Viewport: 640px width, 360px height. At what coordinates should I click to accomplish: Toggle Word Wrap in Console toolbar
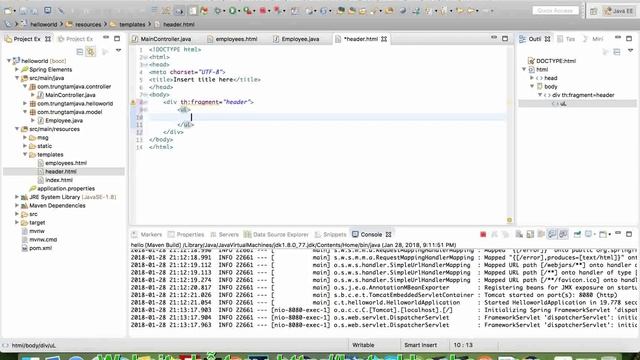[541, 234]
